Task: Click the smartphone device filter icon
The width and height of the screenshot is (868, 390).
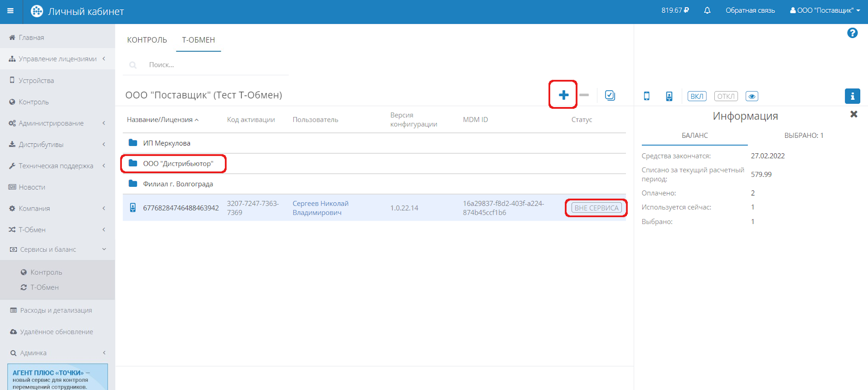Action: (x=647, y=96)
